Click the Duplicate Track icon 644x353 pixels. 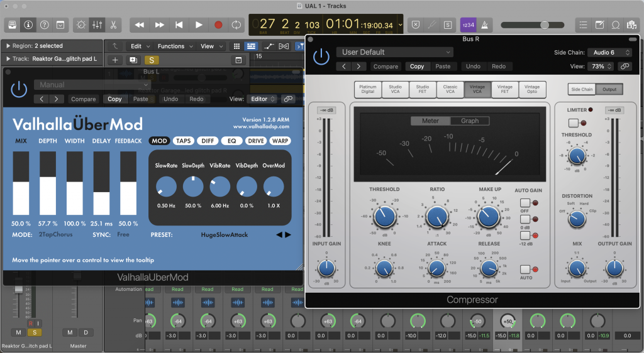pos(133,60)
